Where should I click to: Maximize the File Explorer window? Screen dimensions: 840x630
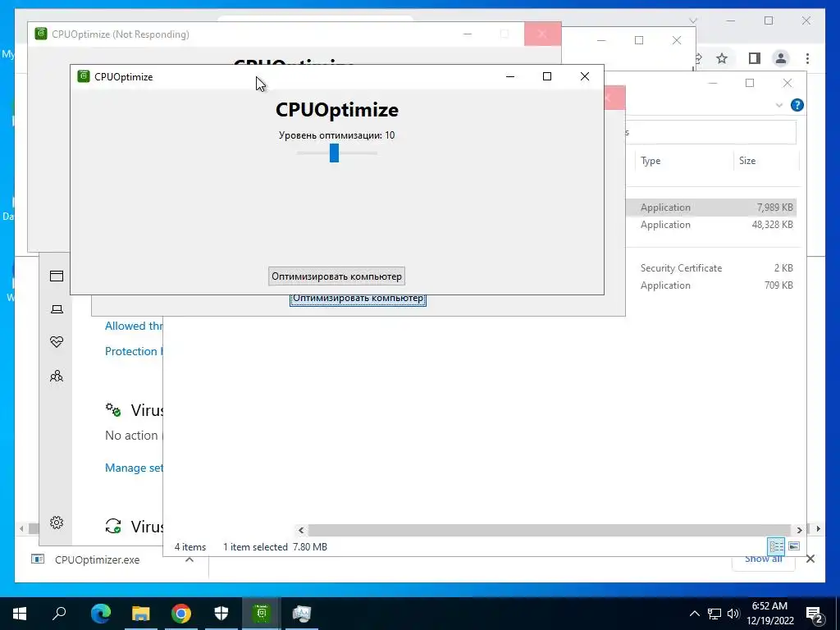tap(750, 83)
